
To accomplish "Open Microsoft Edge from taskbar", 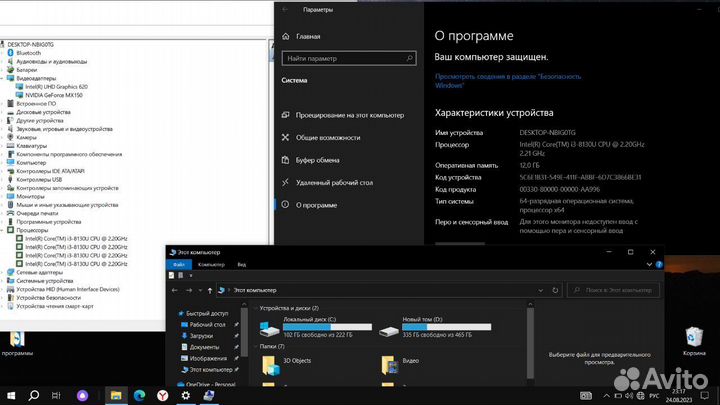I will [139, 395].
